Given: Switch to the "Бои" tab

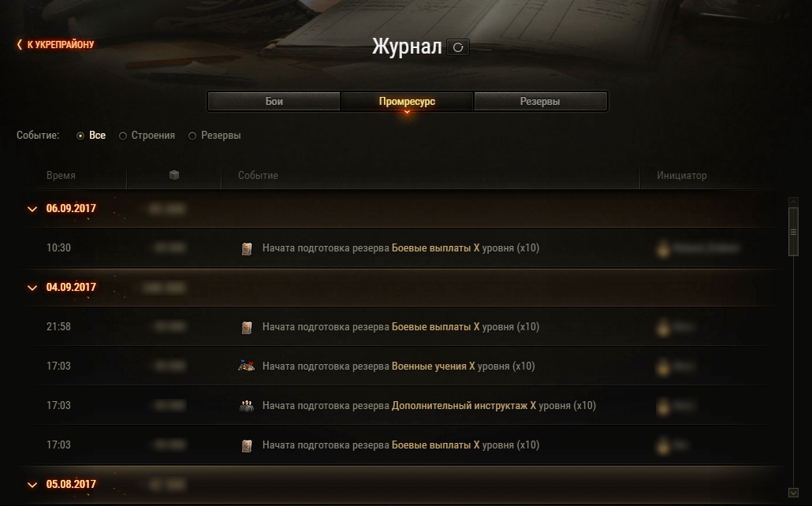Looking at the screenshot, I should (274, 102).
